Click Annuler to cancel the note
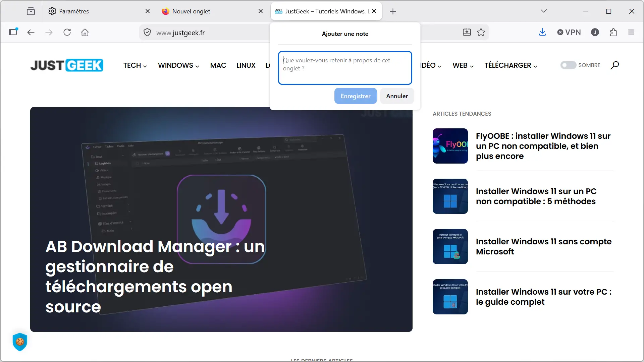The image size is (644, 362). tap(397, 96)
